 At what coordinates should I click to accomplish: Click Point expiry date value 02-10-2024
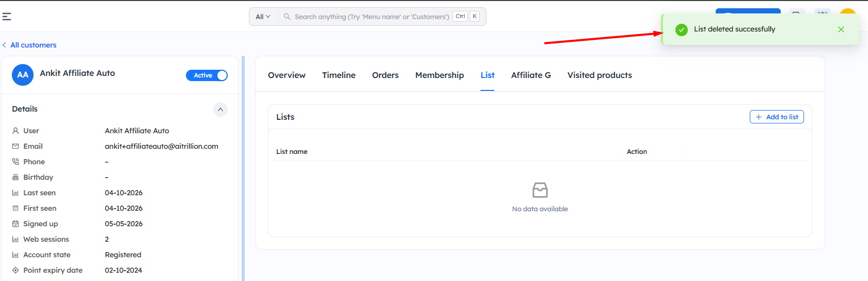(123, 270)
